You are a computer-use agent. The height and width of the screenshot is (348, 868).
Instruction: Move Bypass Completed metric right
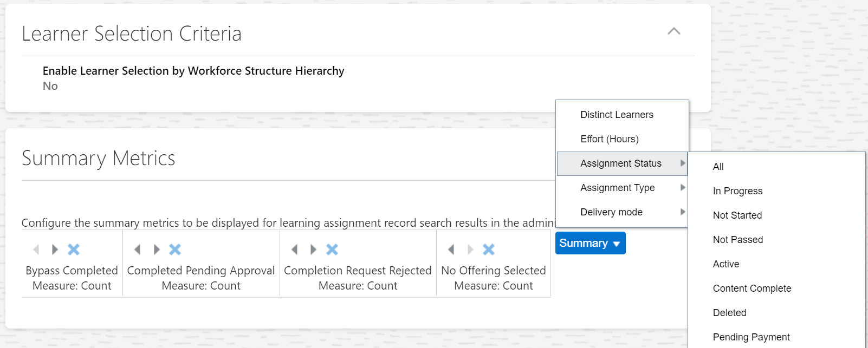[55, 249]
